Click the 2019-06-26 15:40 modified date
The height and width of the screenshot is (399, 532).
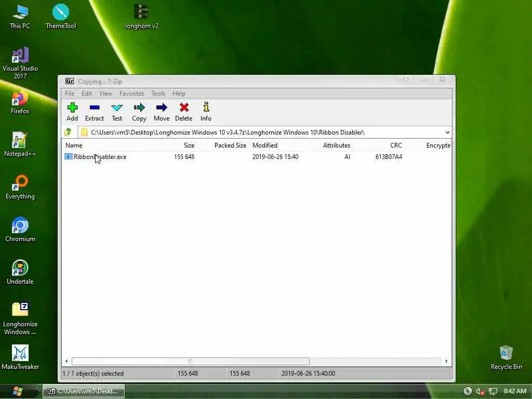(275, 157)
